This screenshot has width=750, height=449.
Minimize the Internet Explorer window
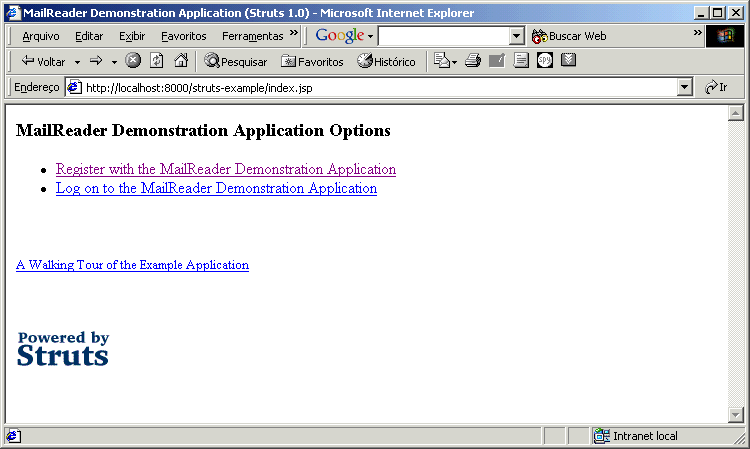701,13
